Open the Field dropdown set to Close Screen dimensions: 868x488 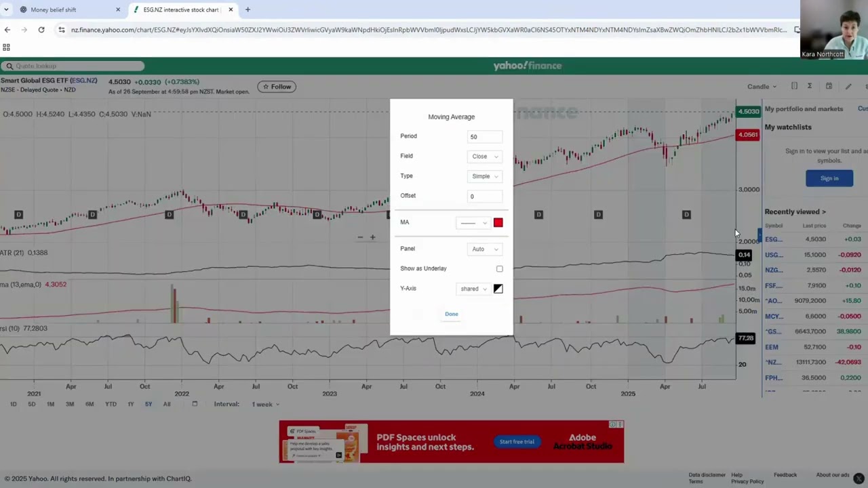[x=485, y=157]
